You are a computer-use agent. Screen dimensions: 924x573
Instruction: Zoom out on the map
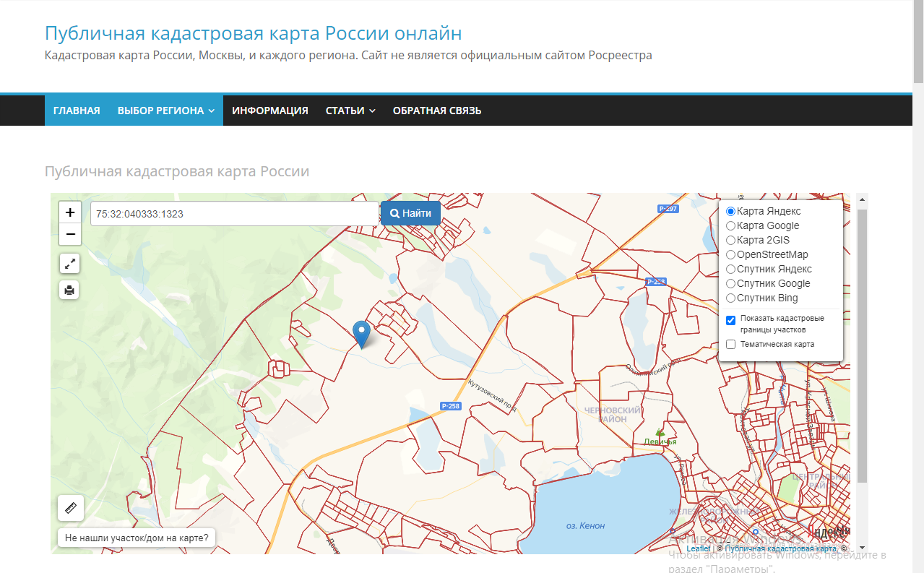[x=70, y=234]
